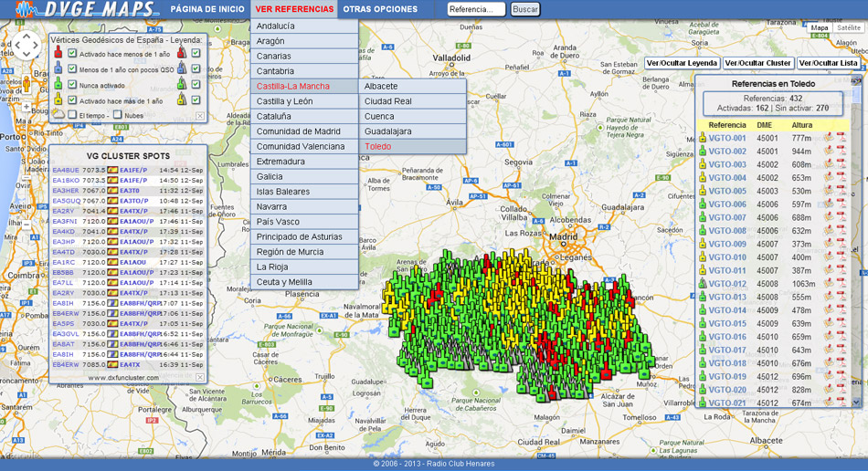Toggle 'Activado hace menos de 1 año' checkbox

coord(72,53)
